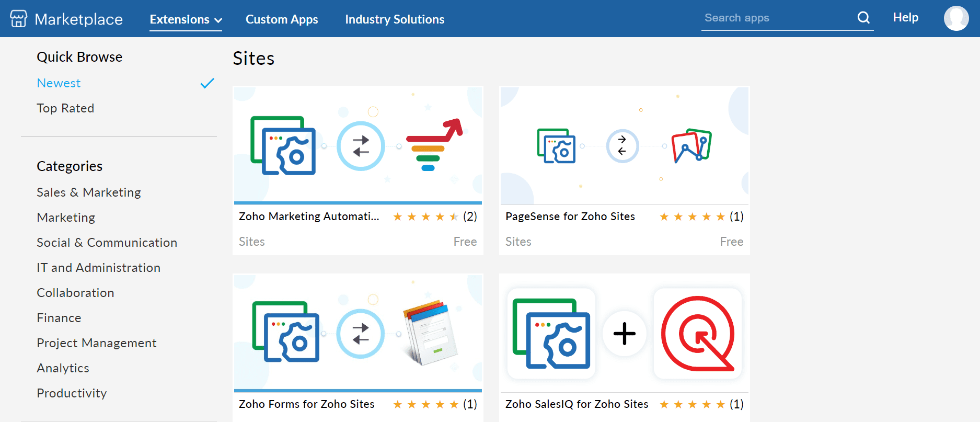Open the IT and Administration category

coord(98,268)
